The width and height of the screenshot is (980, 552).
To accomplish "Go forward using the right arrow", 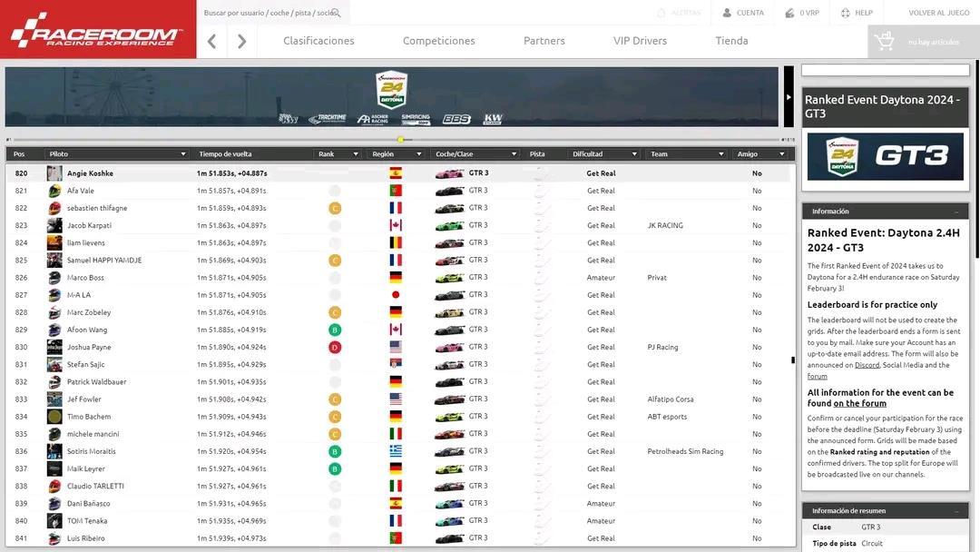I will (241, 41).
